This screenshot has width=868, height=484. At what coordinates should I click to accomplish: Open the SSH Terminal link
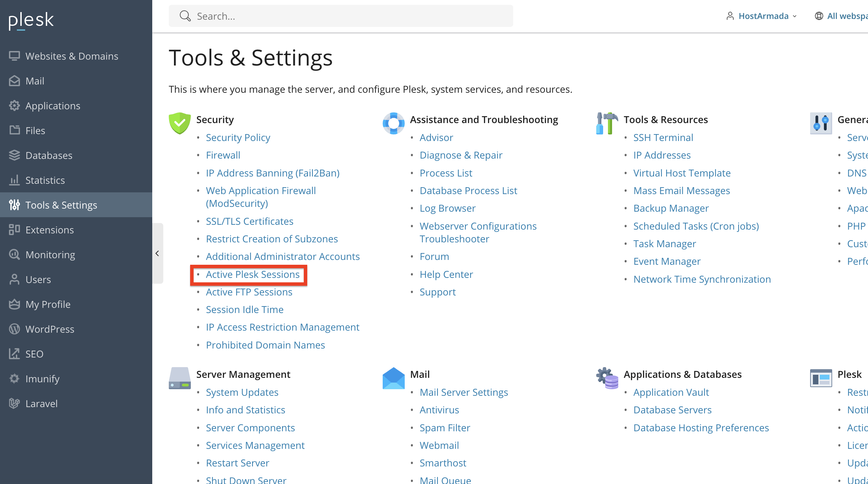click(x=663, y=138)
